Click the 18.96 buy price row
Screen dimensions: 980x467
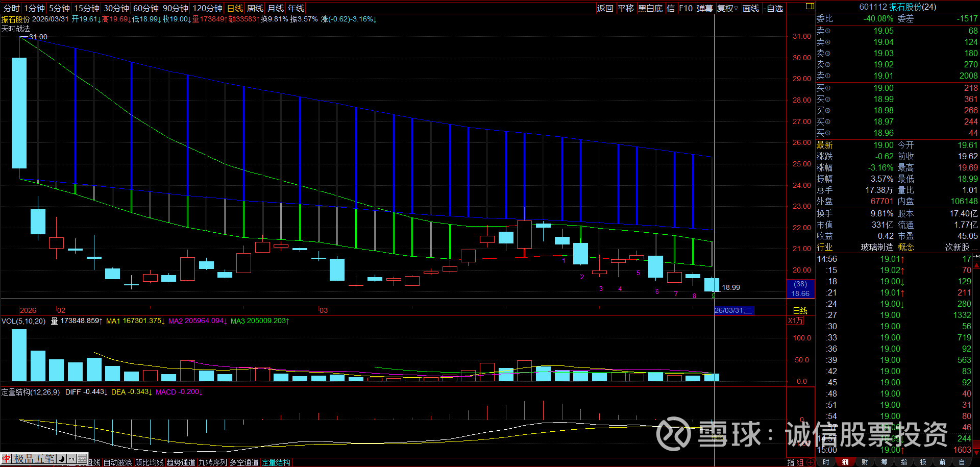pos(897,133)
